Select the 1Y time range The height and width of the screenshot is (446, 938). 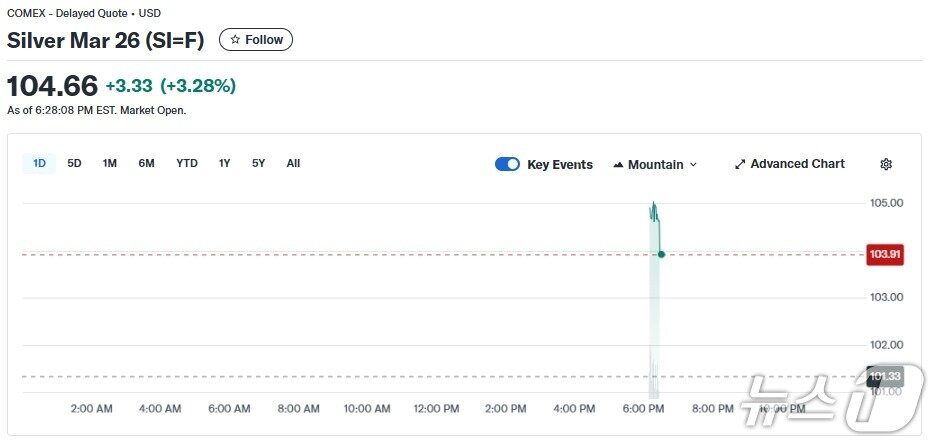click(225, 163)
